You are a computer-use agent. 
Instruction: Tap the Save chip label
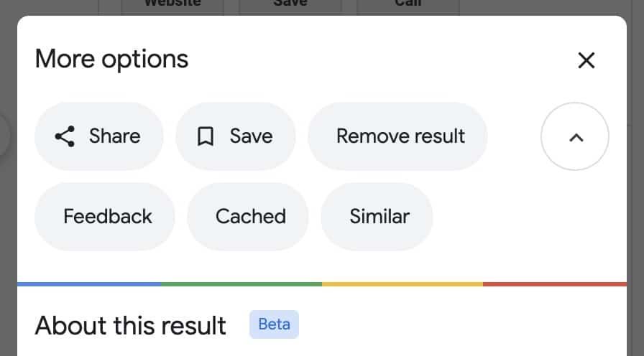(251, 136)
